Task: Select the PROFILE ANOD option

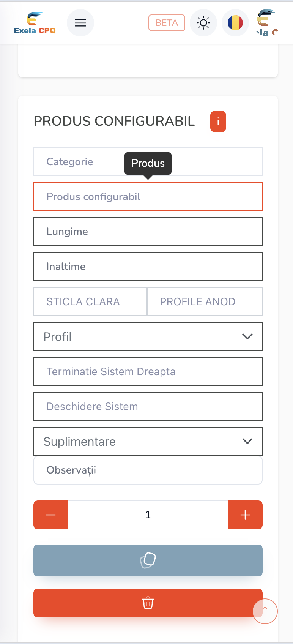Action: coord(205,301)
